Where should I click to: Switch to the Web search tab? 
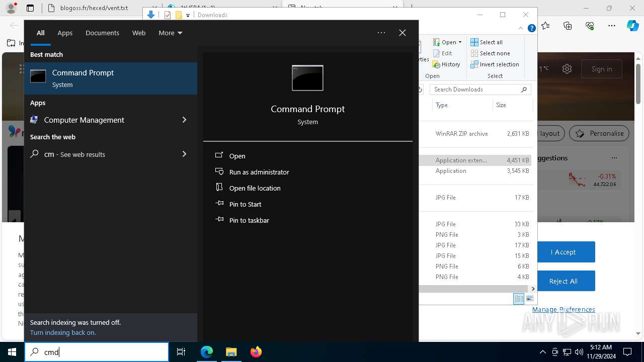[139, 33]
